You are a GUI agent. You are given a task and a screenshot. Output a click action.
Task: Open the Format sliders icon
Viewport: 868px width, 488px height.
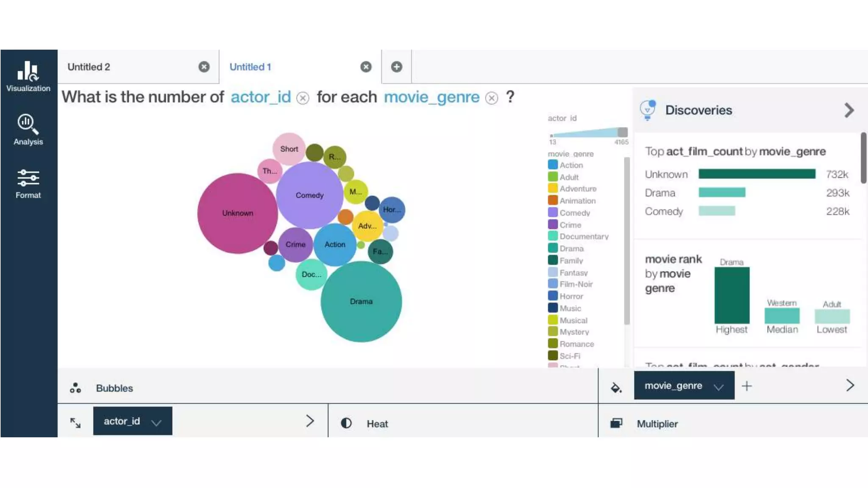click(x=28, y=178)
